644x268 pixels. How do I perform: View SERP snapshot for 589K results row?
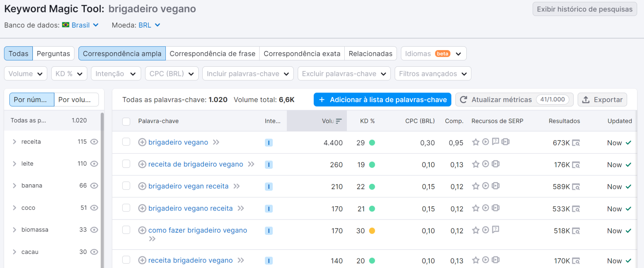(576, 187)
